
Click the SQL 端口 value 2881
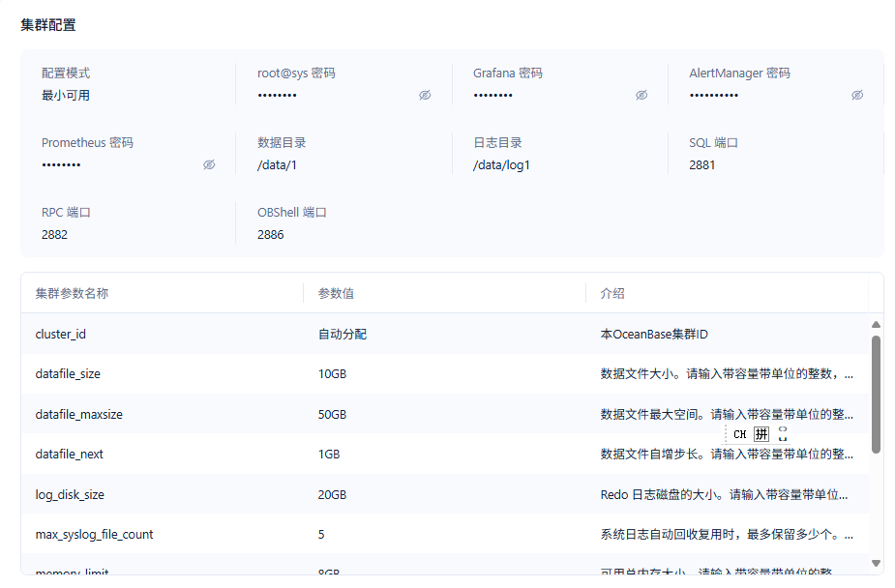pos(702,165)
